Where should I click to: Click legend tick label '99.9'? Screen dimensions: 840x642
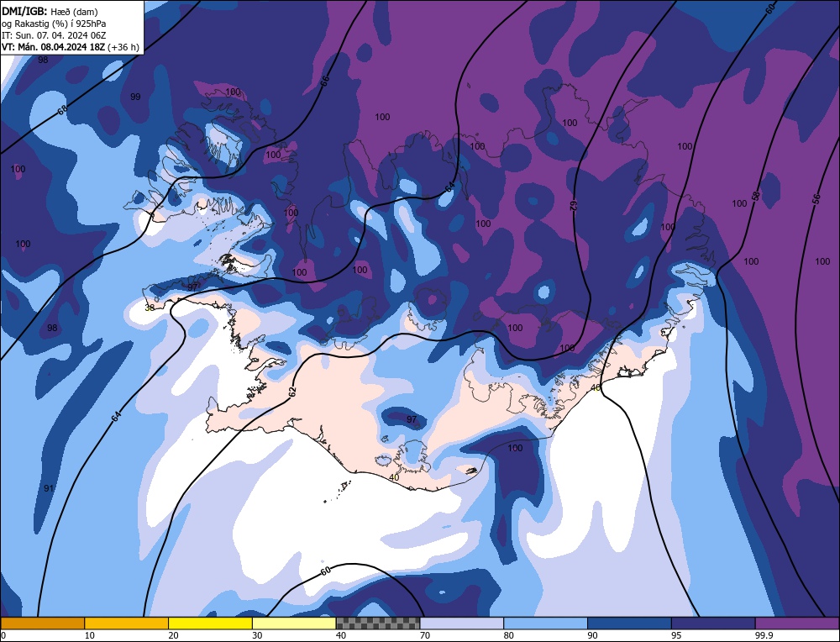click(x=764, y=635)
